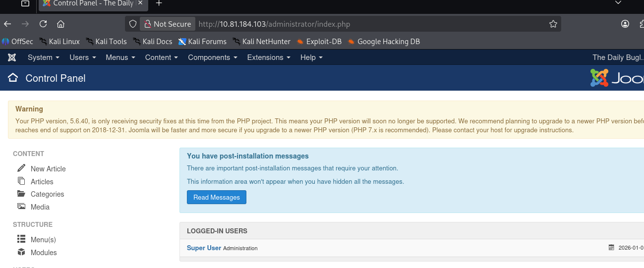Expand the Users dropdown menu
The height and width of the screenshot is (268, 644).
pos(83,57)
